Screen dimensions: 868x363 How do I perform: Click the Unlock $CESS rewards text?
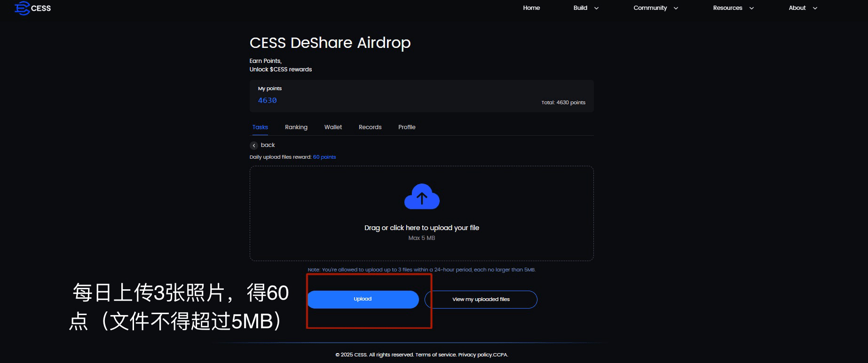(281, 70)
